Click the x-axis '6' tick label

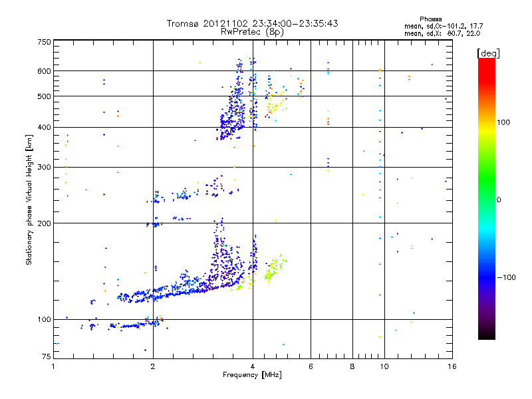click(311, 366)
